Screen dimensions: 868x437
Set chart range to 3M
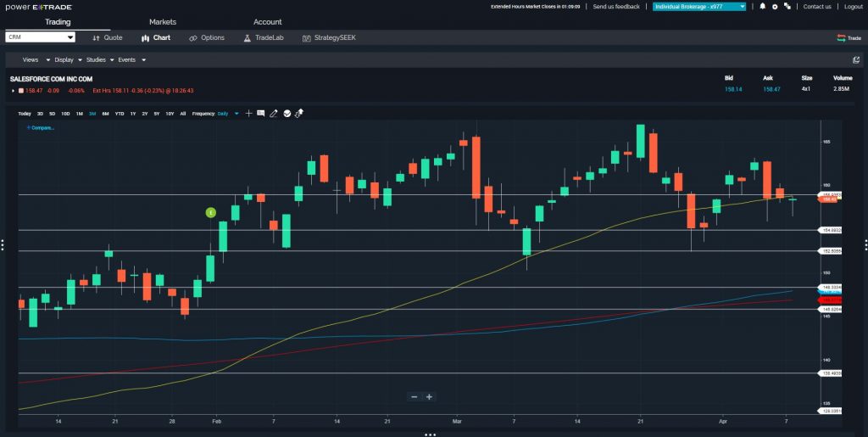click(x=92, y=114)
